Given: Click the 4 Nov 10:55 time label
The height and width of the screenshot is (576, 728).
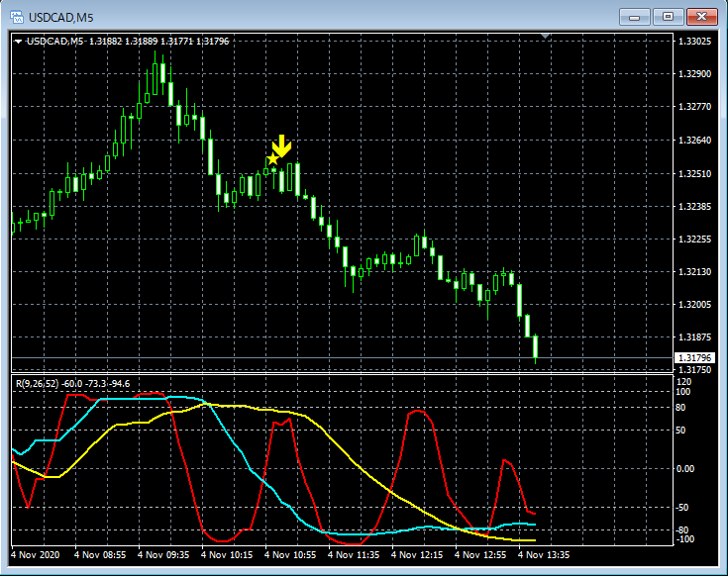Looking at the screenshot, I should (290, 554).
